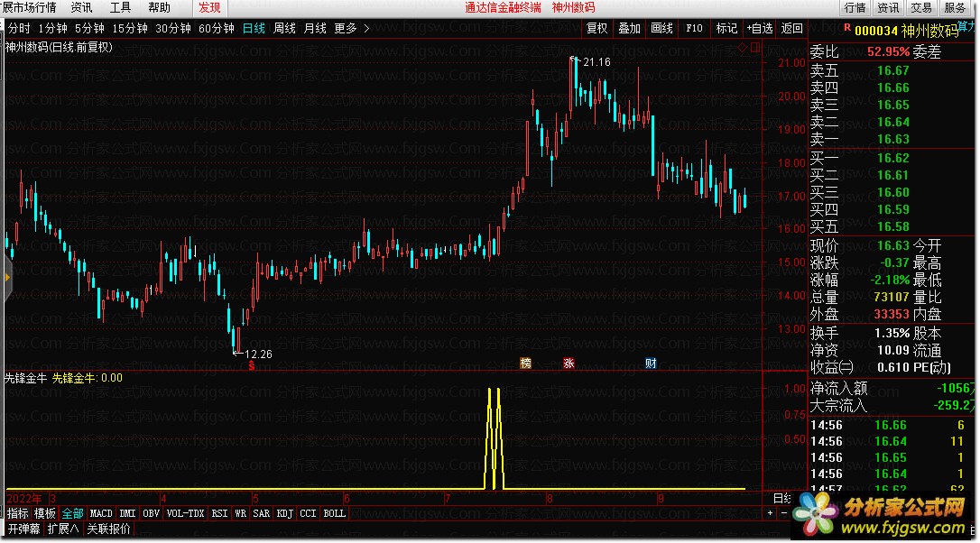Switch to the 周线 weekly period
Screen dimensions: 980x543
point(284,28)
